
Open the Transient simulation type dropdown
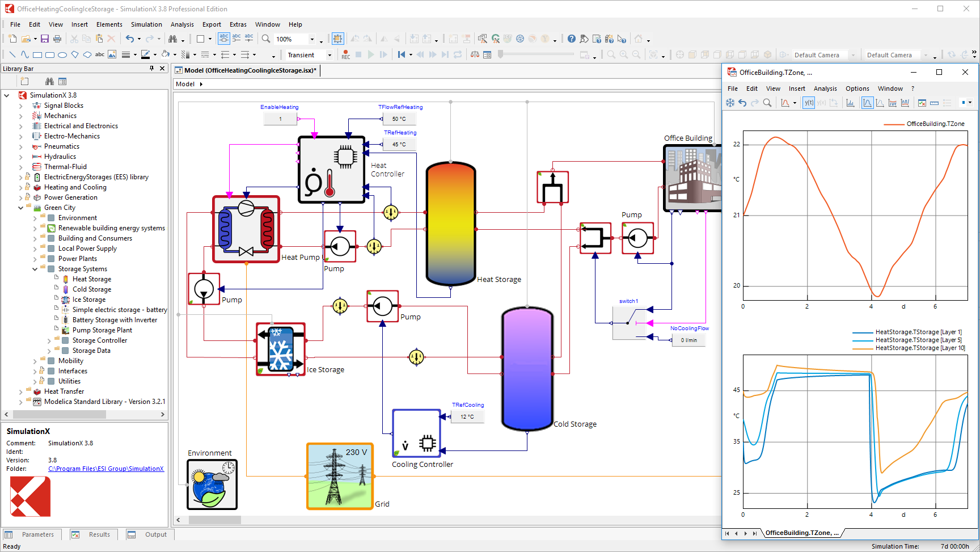(329, 55)
